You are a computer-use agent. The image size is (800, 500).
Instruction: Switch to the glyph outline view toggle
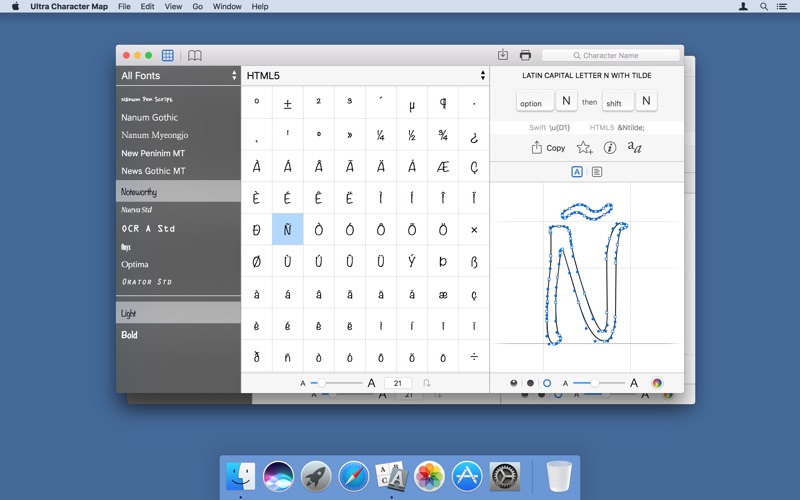point(577,172)
